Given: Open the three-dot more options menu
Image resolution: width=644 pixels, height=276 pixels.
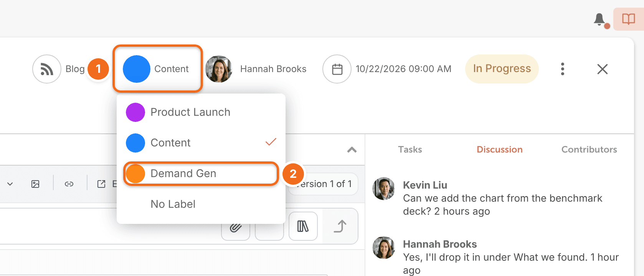Looking at the screenshot, I should 563,69.
